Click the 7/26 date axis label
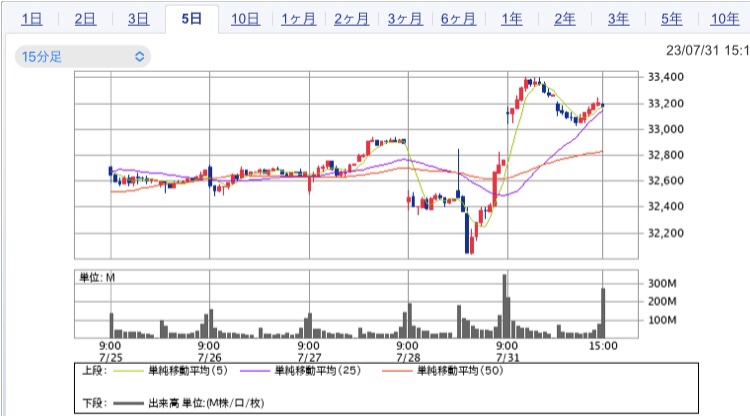750x416 pixels. (x=209, y=357)
